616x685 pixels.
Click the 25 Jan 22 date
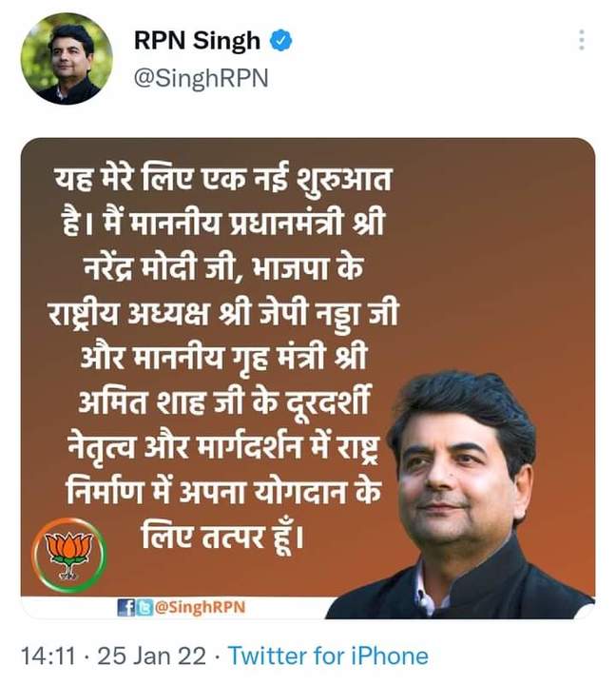click(151, 656)
